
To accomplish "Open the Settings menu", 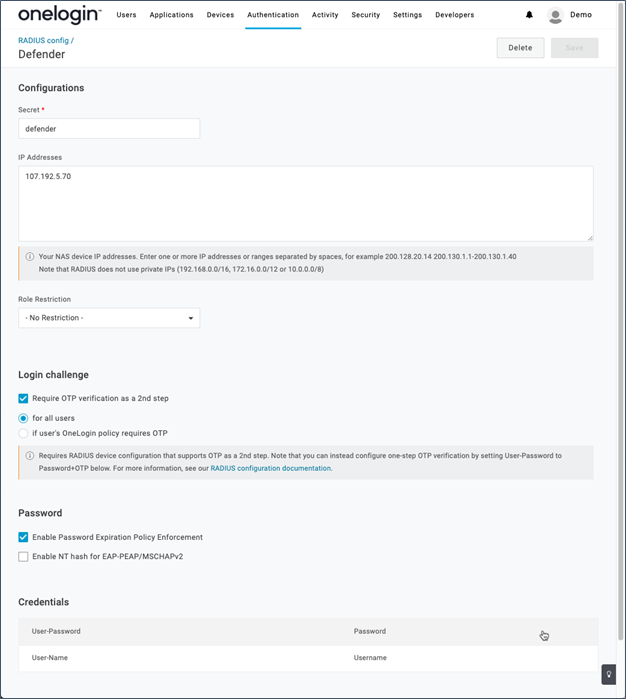I will [408, 15].
